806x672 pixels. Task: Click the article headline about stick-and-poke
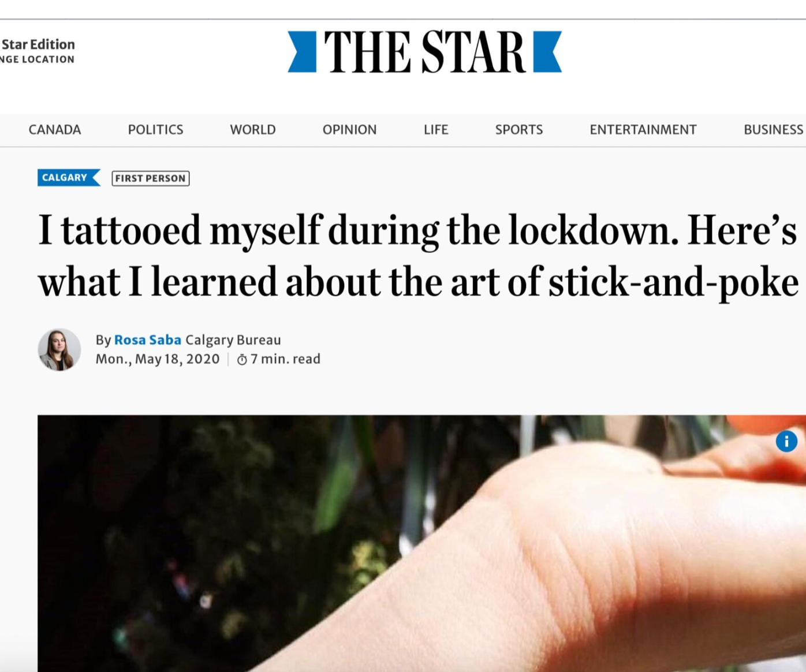[x=418, y=256]
